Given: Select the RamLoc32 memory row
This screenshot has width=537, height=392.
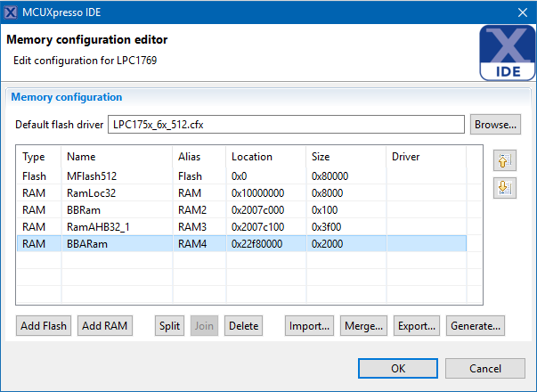Looking at the screenshot, I should 89,193.
